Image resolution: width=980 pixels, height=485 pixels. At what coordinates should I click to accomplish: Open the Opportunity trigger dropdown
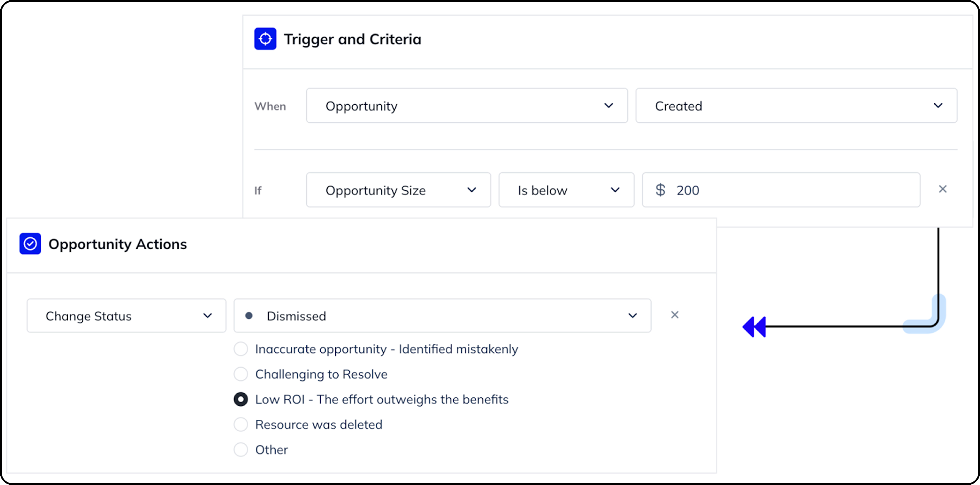tap(466, 106)
